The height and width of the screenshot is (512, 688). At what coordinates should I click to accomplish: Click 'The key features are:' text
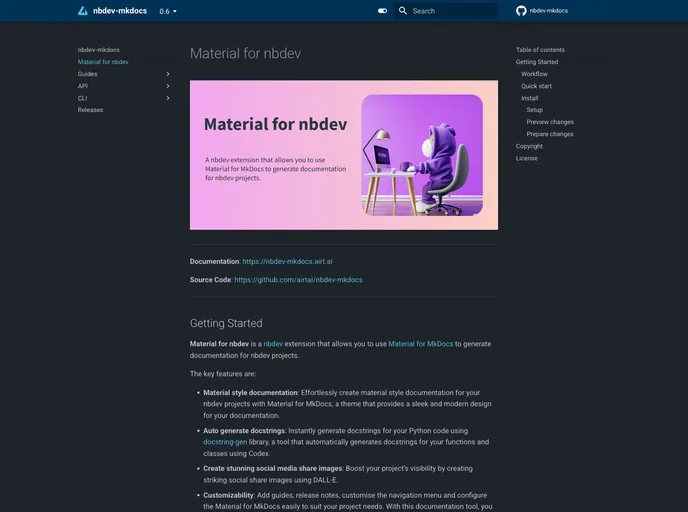click(x=223, y=374)
